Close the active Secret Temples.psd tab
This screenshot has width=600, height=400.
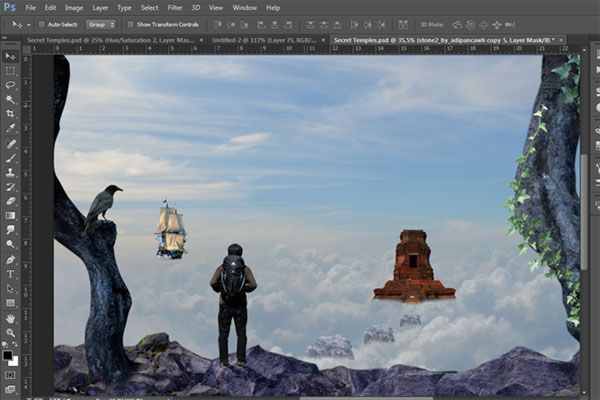(x=559, y=40)
